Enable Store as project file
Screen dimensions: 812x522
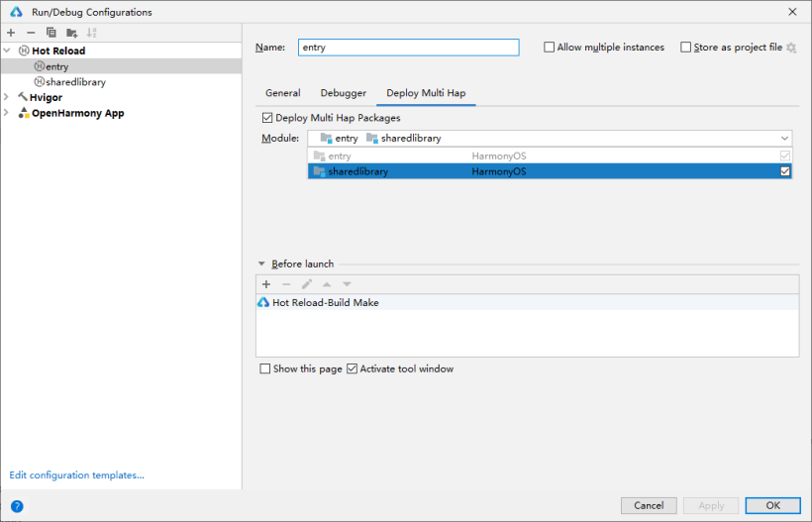685,48
